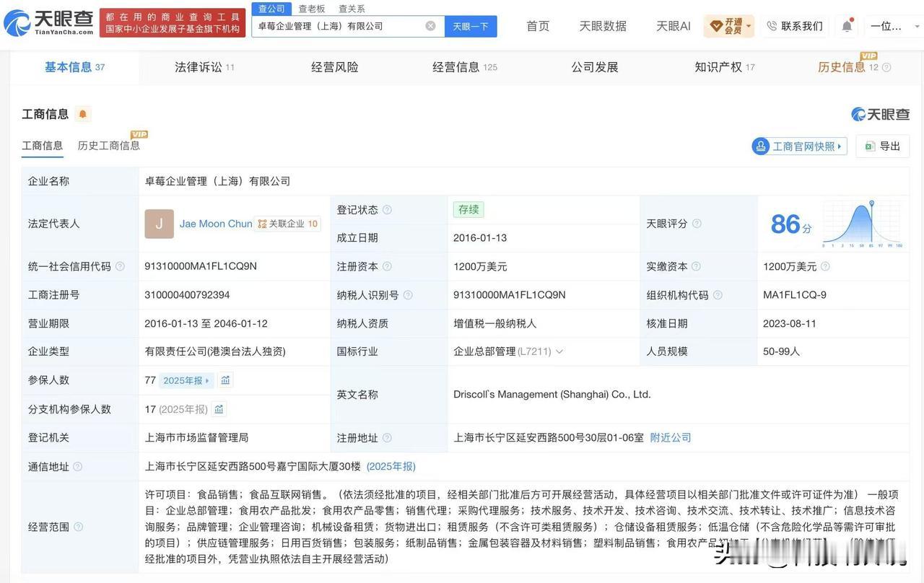Click the phone icon beside 联系我们

click(772, 26)
